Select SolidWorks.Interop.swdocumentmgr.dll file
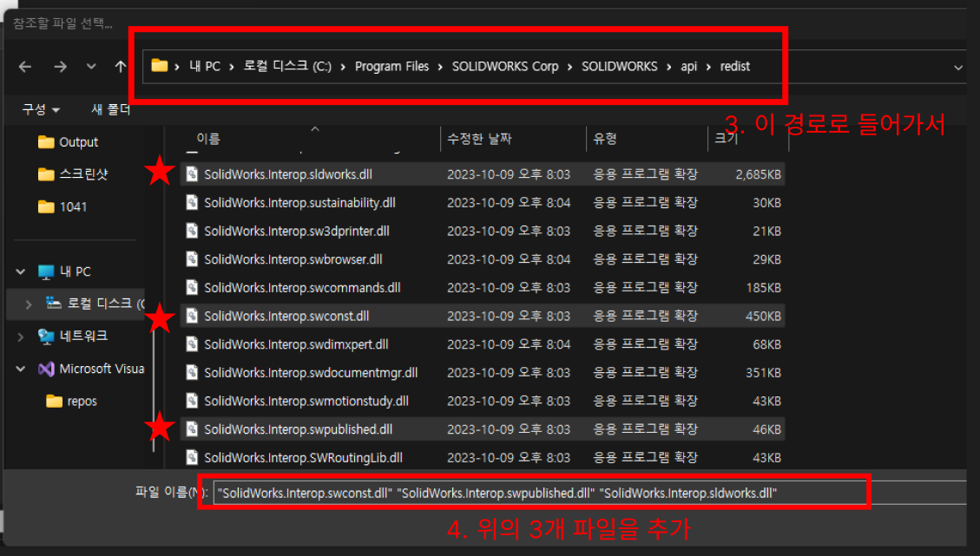The image size is (980, 556). pyautogui.click(x=483, y=372)
